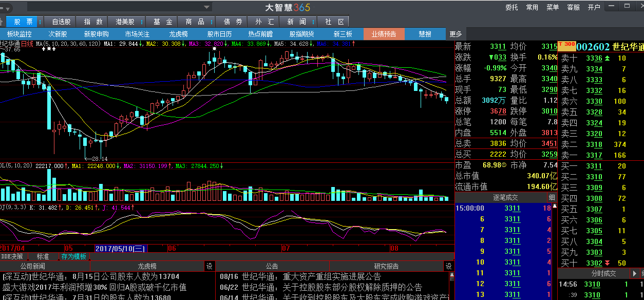Image resolution: width=644 pixels, height=300 pixels.
Task: Select the 日线 period label on chart
Action: (x=26, y=44)
